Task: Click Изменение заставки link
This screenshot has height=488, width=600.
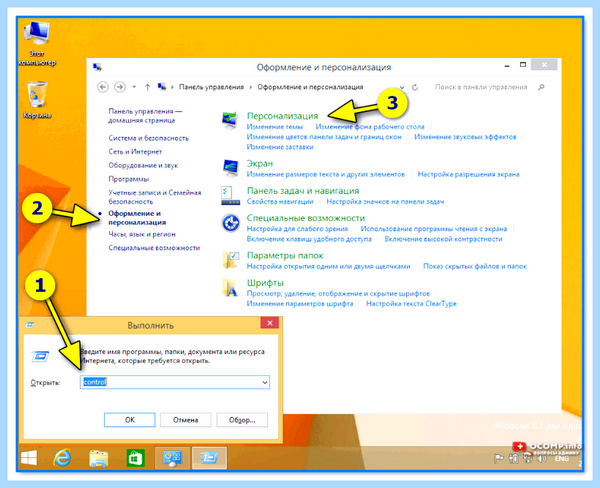Action: pyautogui.click(x=280, y=147)
